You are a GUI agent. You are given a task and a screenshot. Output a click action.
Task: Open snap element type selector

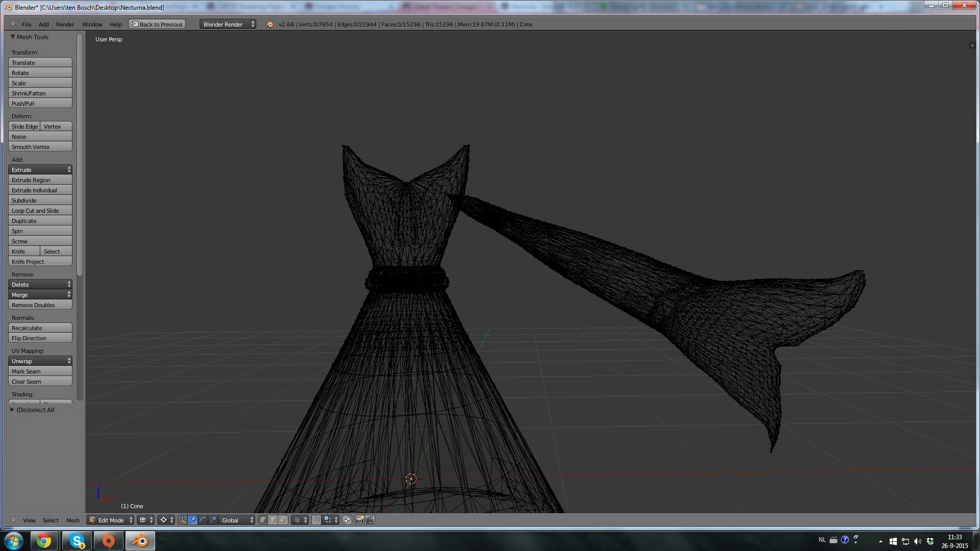[x=331, y=520]
